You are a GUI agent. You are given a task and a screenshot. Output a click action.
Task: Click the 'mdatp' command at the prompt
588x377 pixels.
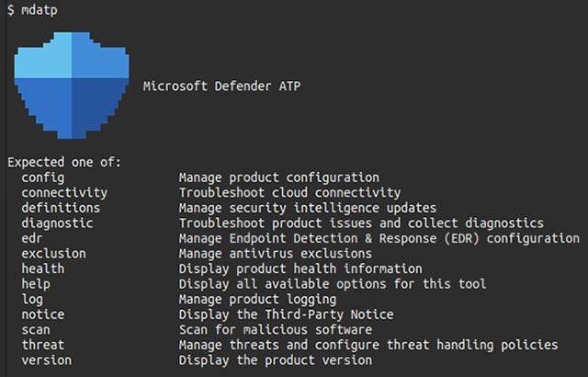(36, 9)
